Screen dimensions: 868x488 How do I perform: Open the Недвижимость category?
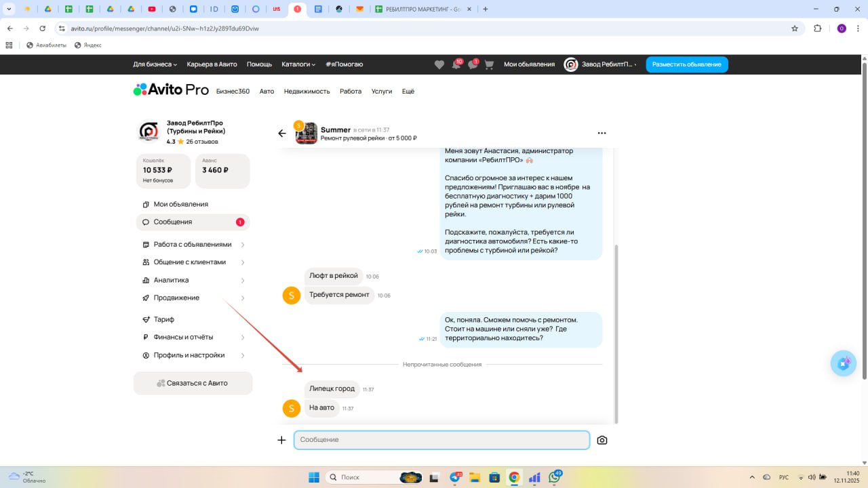pyautogui.click(x=307, y=91)
